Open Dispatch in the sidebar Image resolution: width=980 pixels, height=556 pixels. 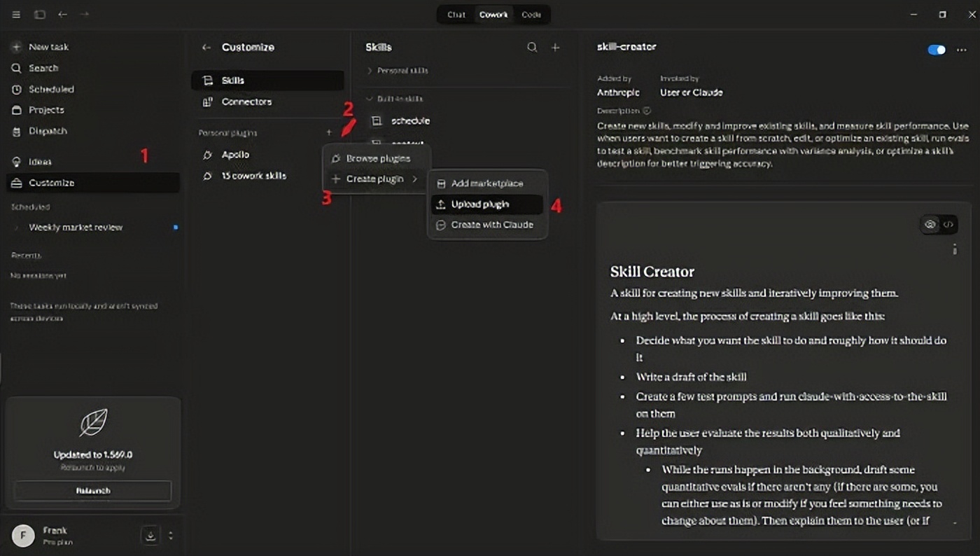[93, 131]
